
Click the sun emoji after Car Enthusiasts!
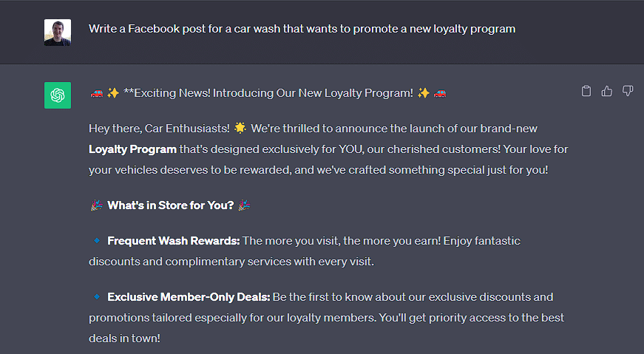click(240, 128)
